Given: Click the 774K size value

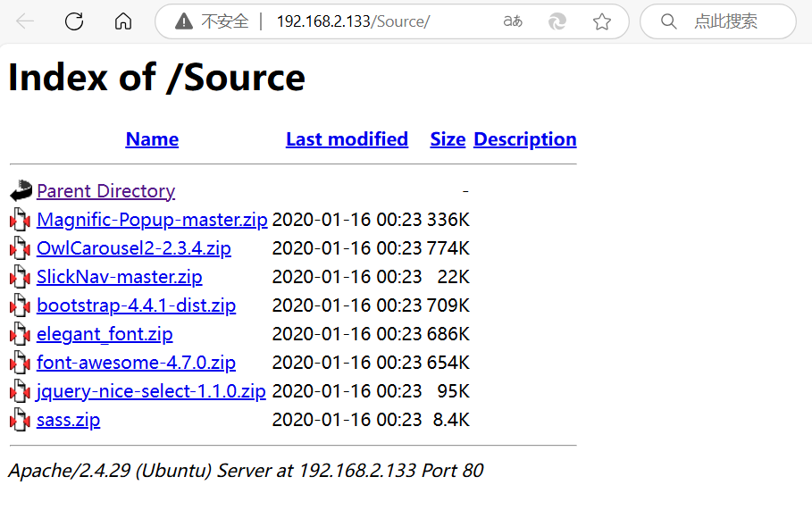Looking at the screenshot, I should pyautogui.click(x=448, y=248).
